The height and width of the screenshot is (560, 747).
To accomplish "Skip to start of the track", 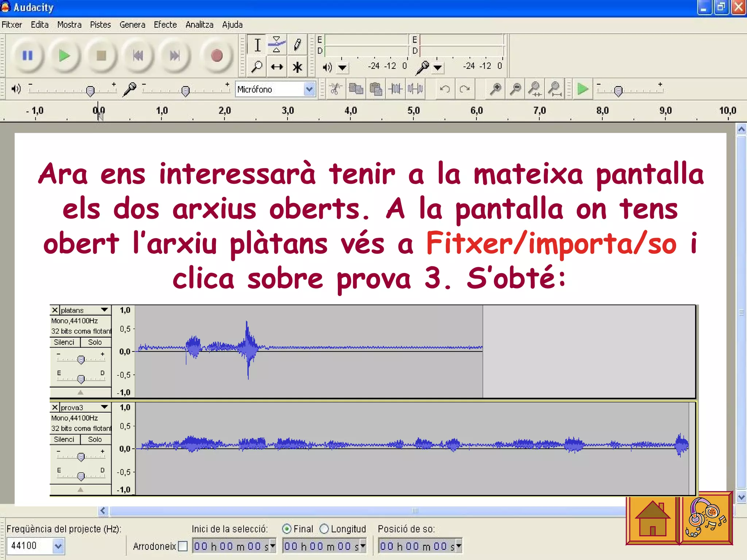I will click(138, 55).
